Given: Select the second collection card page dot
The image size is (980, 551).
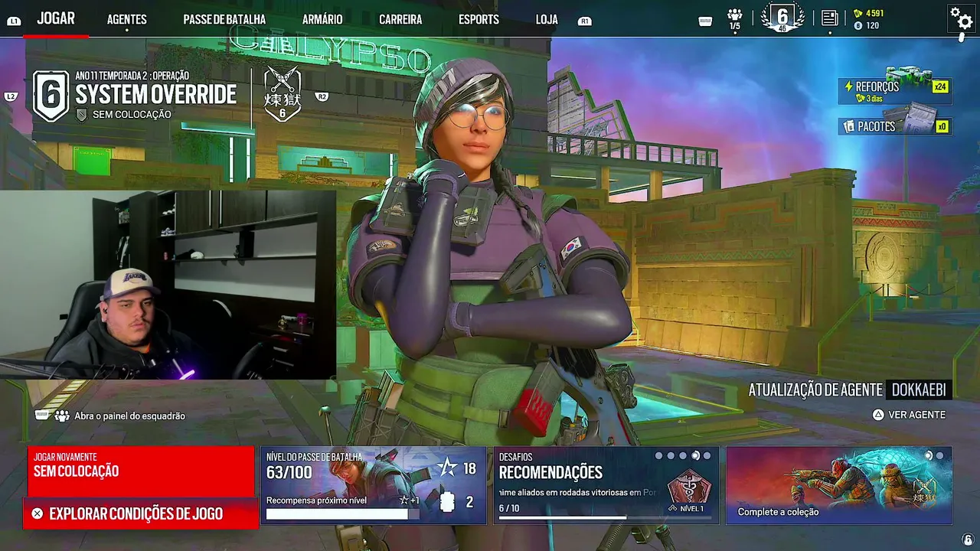Looking at the screenshot, I should [x=939, y=456].
